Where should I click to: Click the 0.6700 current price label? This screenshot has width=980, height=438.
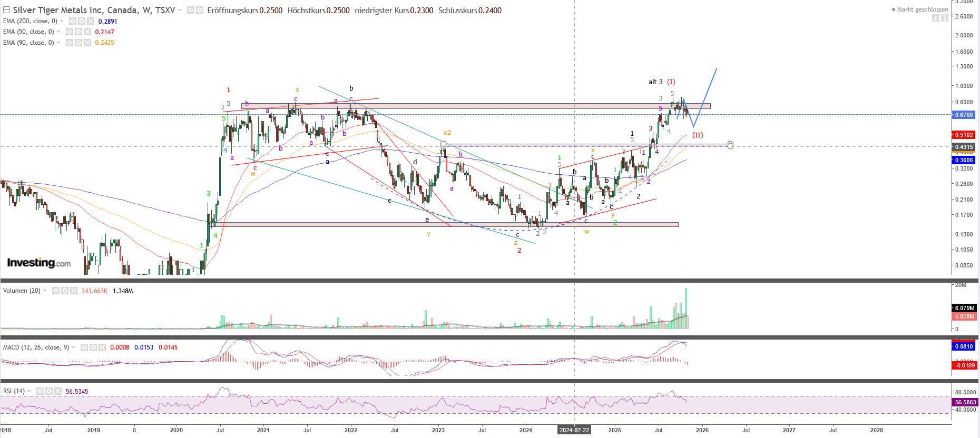964,115
